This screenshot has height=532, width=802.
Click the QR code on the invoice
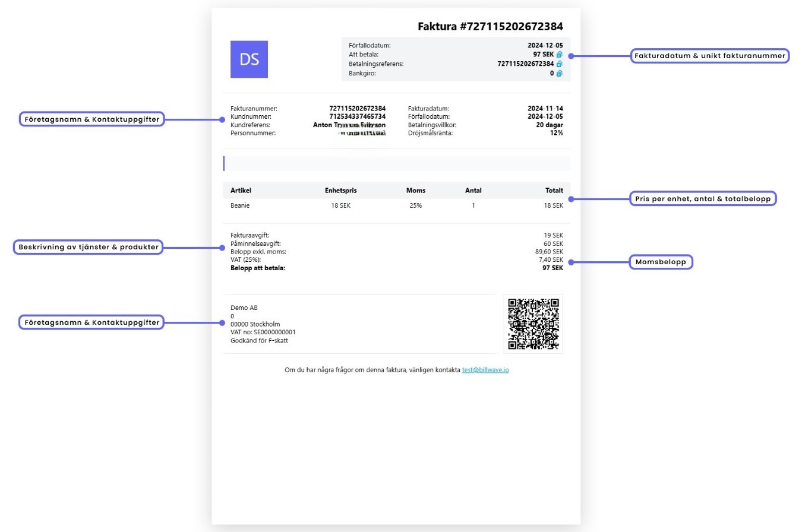pyautogui.click(x=533, y=324)
